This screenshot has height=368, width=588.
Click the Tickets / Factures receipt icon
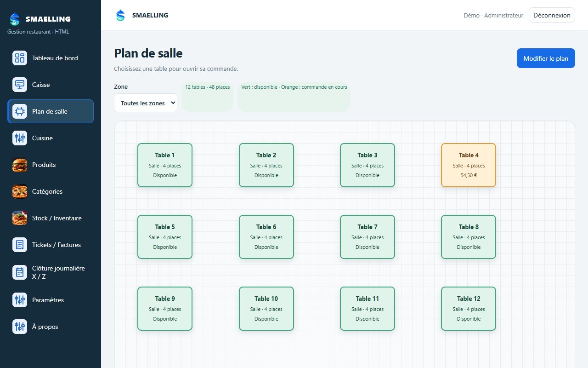(x=20, y=245)
